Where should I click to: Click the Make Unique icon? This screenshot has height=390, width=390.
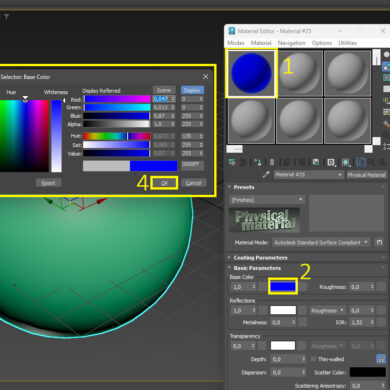pos(301,162)
